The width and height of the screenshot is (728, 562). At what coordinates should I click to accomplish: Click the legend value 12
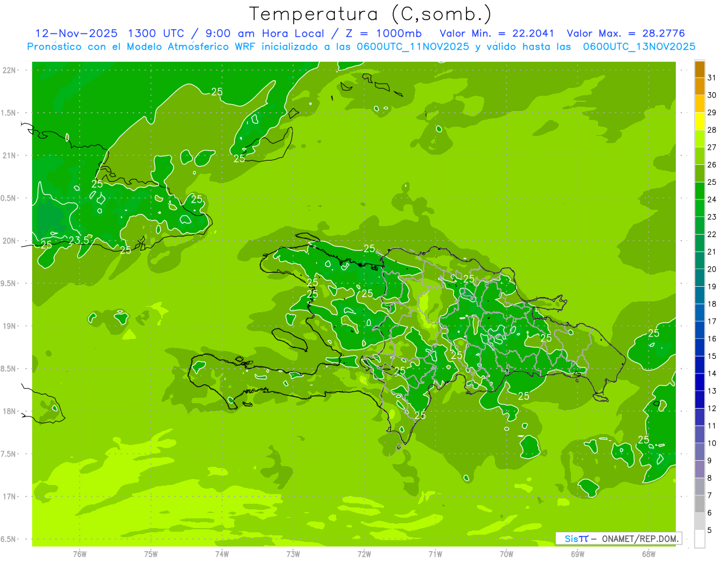point(712,408)
